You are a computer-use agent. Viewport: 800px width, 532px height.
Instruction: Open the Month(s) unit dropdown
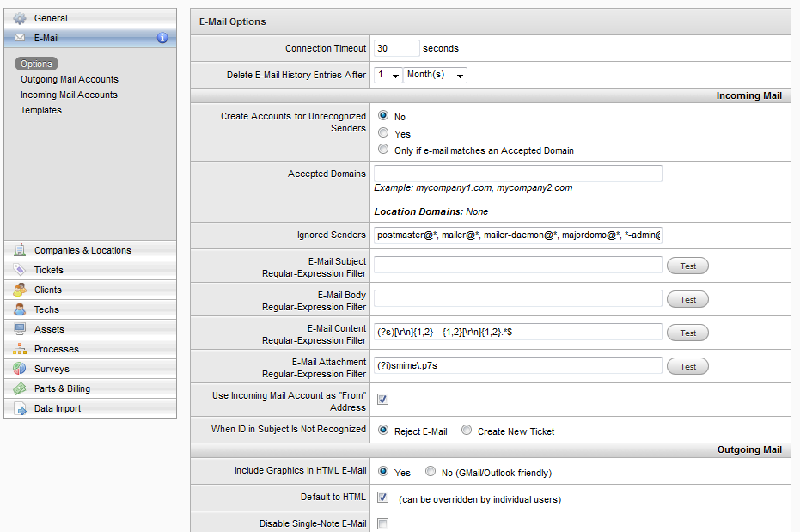[435, 75]
